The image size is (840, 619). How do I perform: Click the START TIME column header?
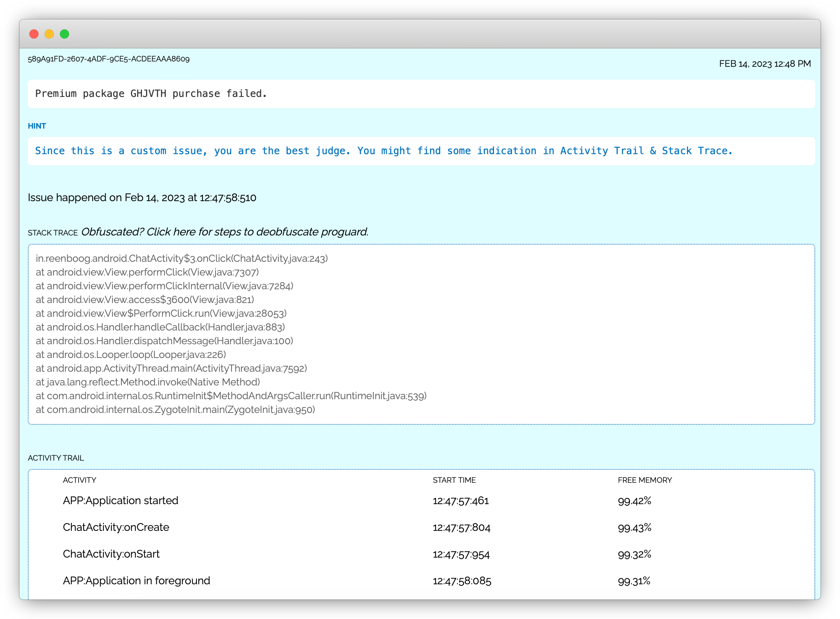pos(454,480)
